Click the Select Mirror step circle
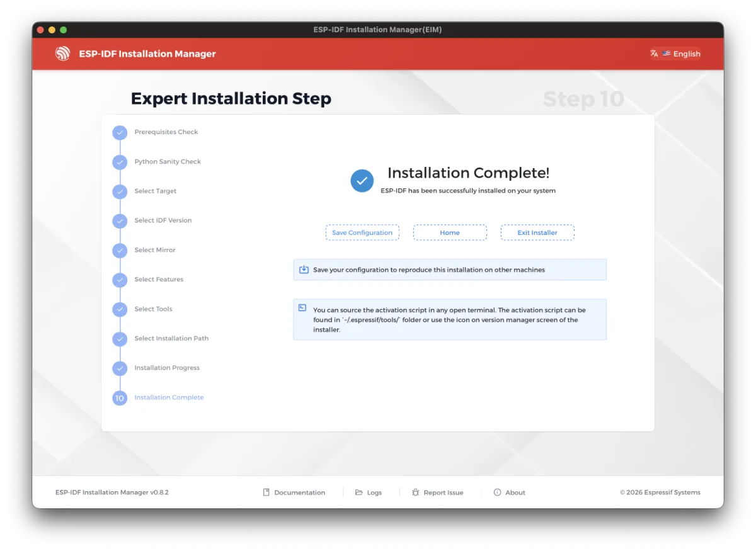This screenshot has height=551, width=756. coord(120,251)
